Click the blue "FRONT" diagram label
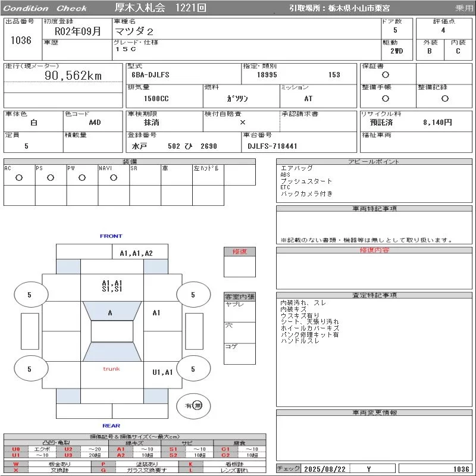 (111, 236)
